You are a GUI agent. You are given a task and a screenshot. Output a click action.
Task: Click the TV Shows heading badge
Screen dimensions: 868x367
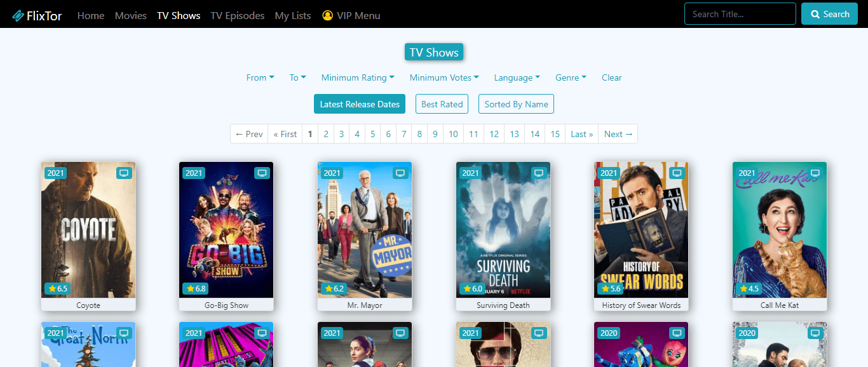(x=434, y=52)
